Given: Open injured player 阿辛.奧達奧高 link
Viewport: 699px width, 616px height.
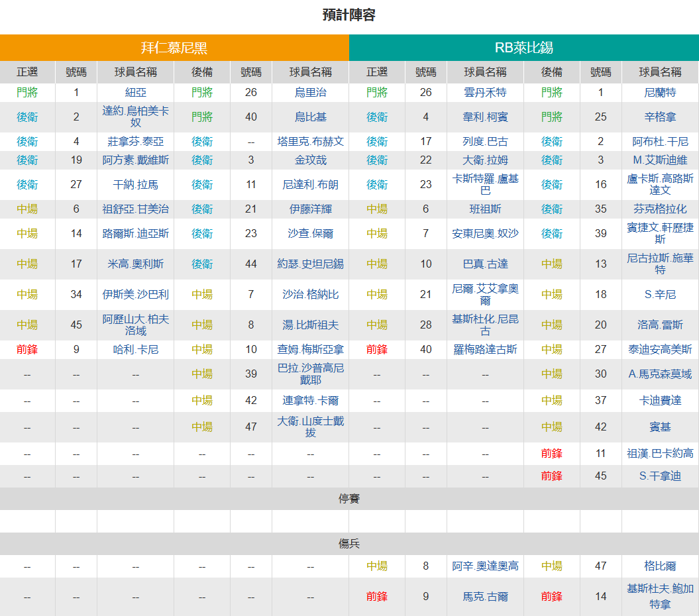Looking at the screenshot, I should tap(486, 566).
